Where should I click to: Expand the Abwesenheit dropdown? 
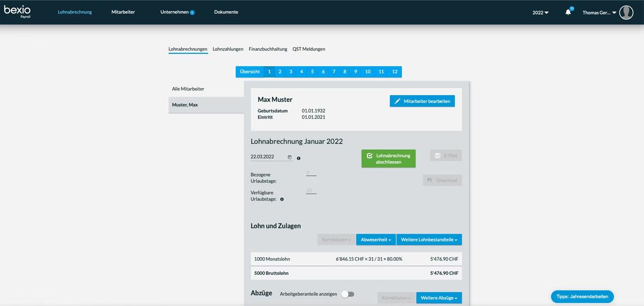pos(376,240)
